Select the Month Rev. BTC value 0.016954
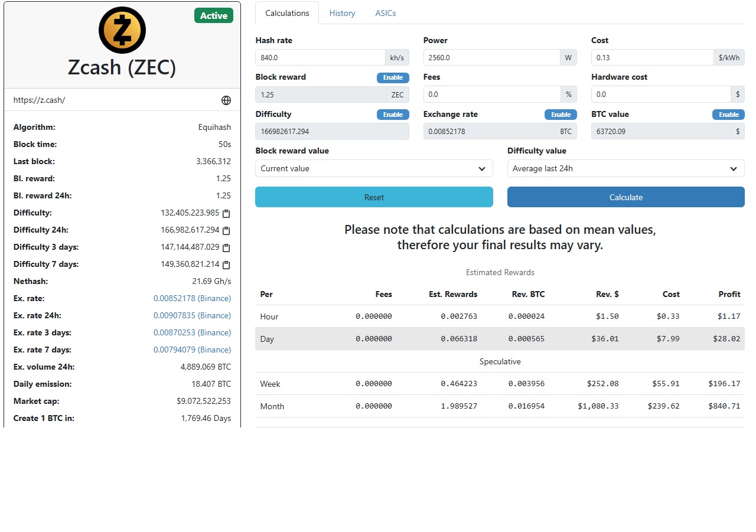 pyautogui.click(x=526, y=407)
